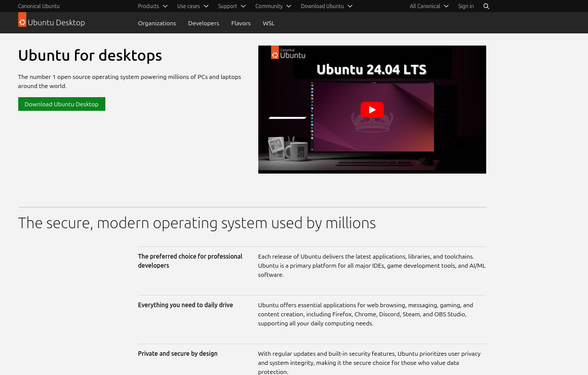
Task: Expand the Products dropdown menu
Action: point(152,6)
